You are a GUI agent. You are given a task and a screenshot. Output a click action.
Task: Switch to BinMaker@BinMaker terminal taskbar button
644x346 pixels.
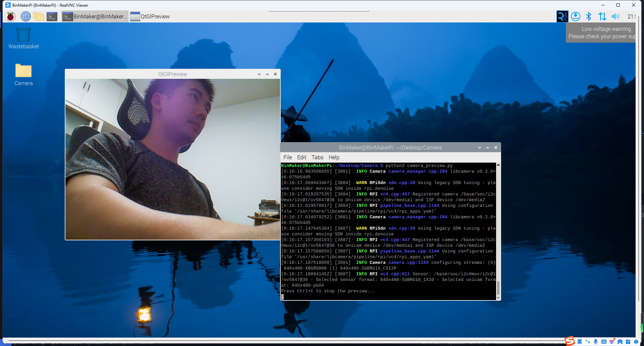(x=95, y=16)
